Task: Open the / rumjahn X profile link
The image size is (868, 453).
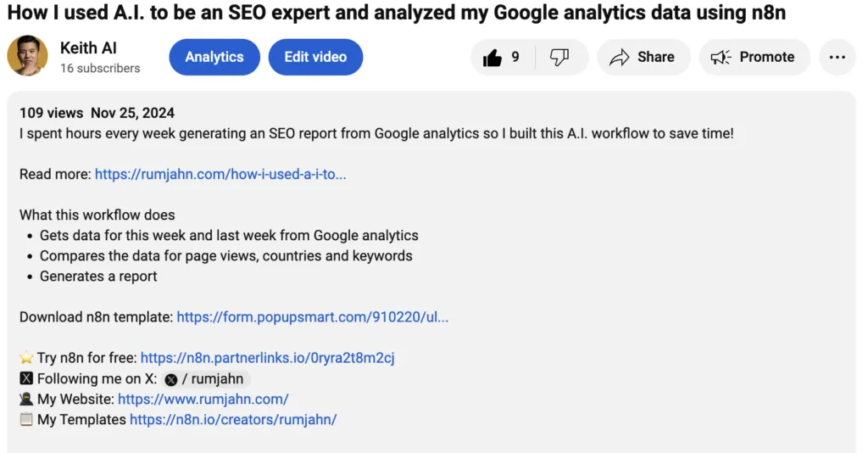Action: [213, 379]
